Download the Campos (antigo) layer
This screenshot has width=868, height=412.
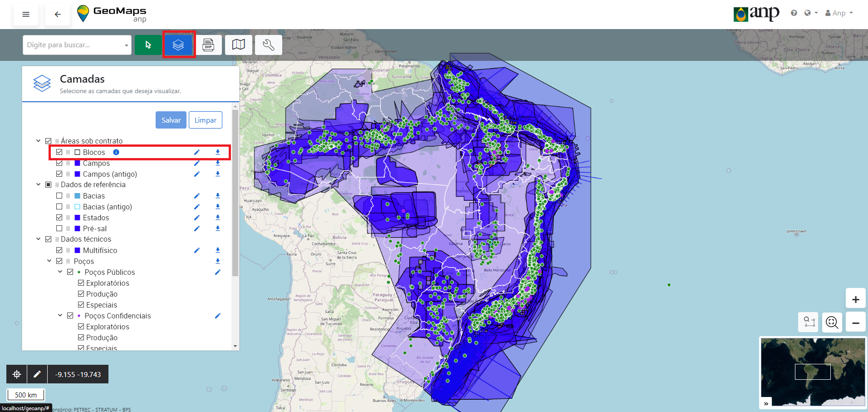click(218, 174)
